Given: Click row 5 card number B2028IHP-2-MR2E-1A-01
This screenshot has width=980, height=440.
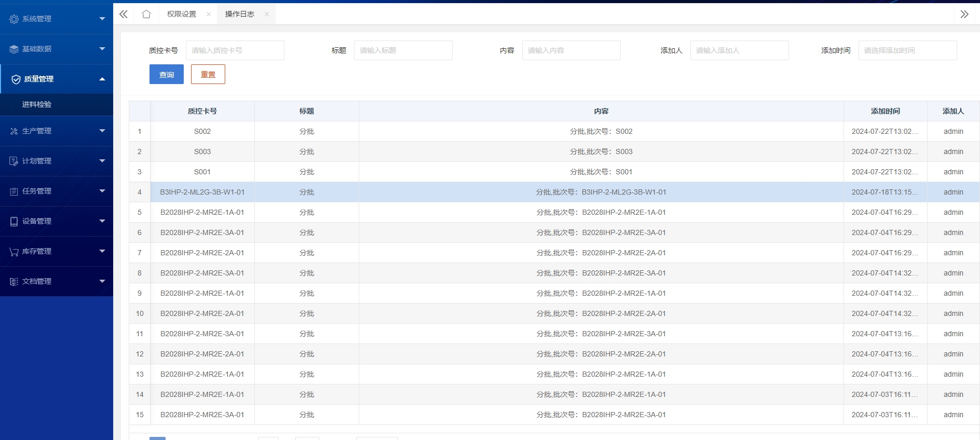Looking at the screenshot, I should 202,212.
